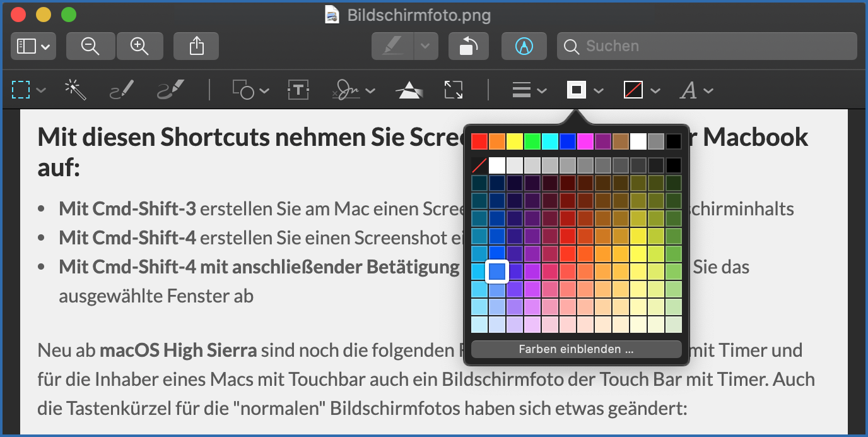Click the Suchen search field
Screen dimensions: 868x437
pos(707,46)
